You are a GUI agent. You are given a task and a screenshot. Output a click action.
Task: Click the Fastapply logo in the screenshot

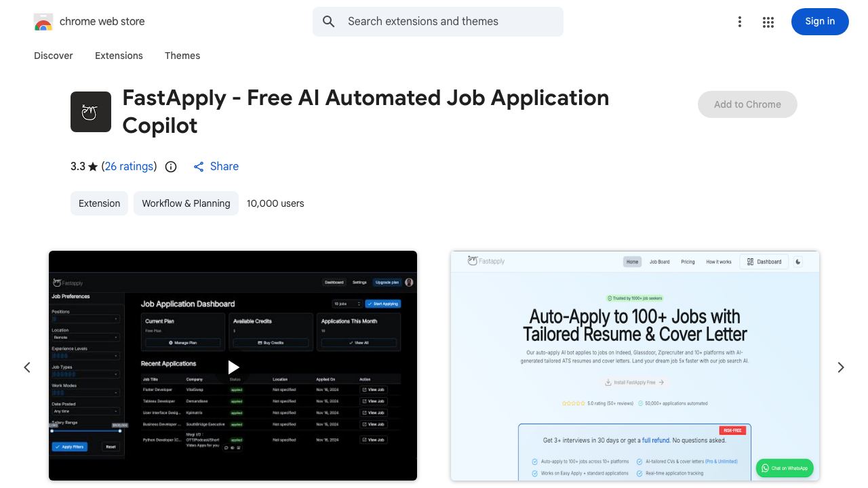486,261
